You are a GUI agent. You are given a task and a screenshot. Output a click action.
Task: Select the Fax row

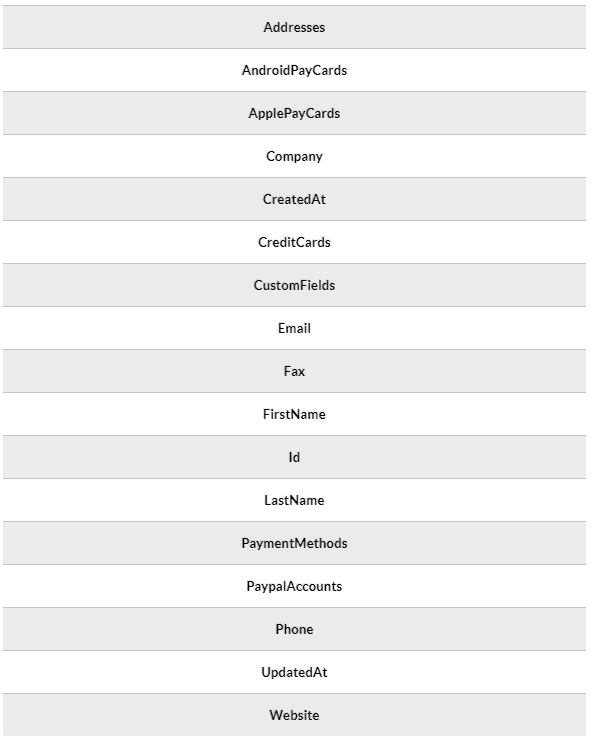coord(294,371)
